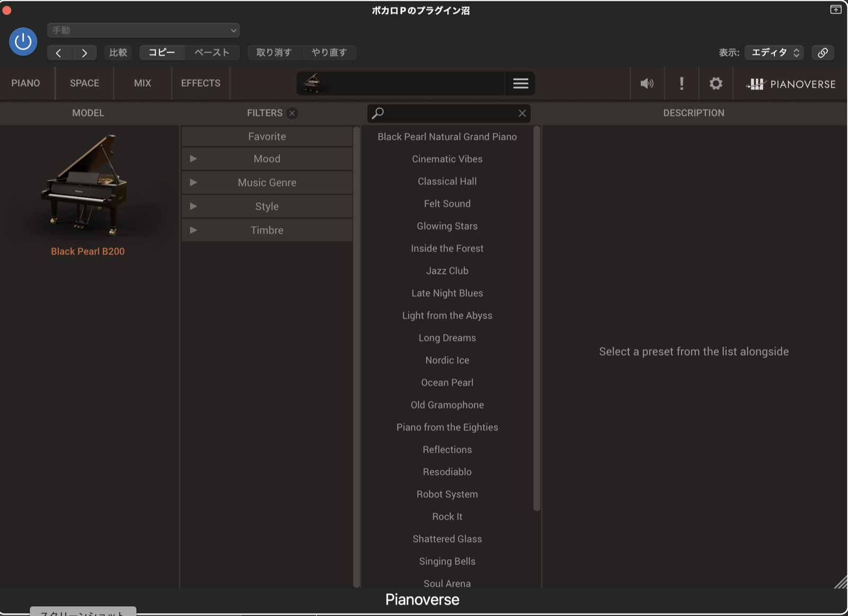848x616 pixels.
Task: Click the preset search field
Action: [x=449, y=113]
